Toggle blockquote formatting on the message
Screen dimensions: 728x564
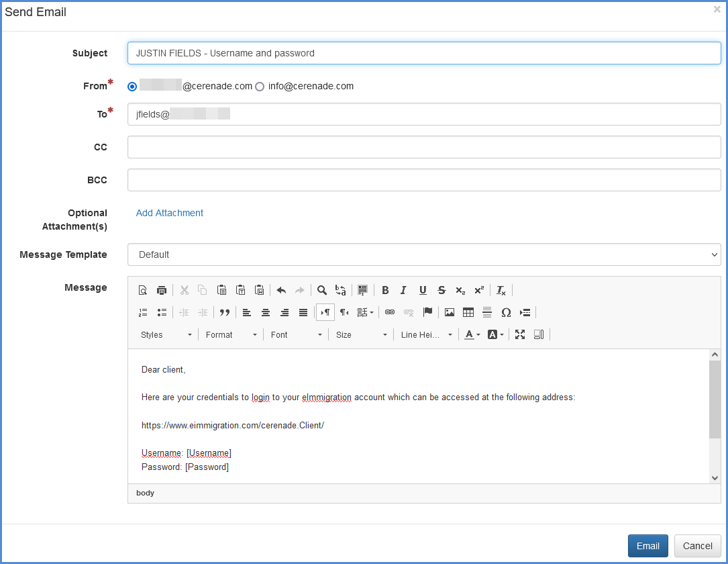pos(224,312)
